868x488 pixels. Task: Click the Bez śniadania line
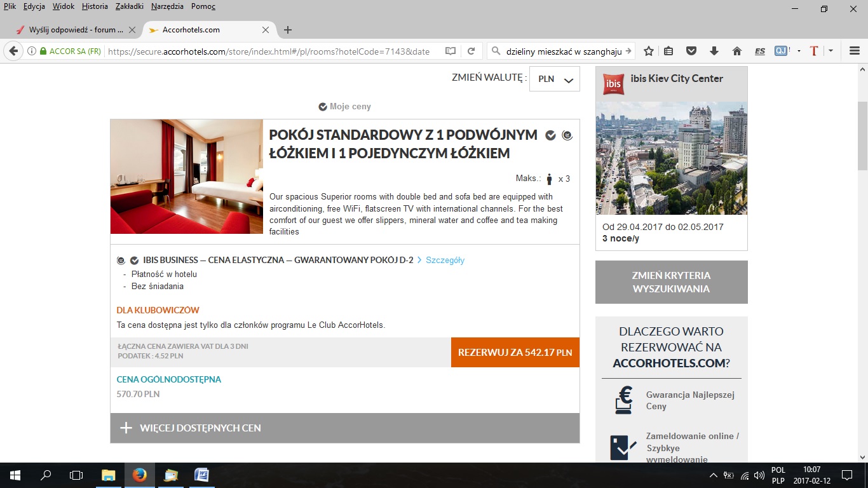click(x=158, y=287)
